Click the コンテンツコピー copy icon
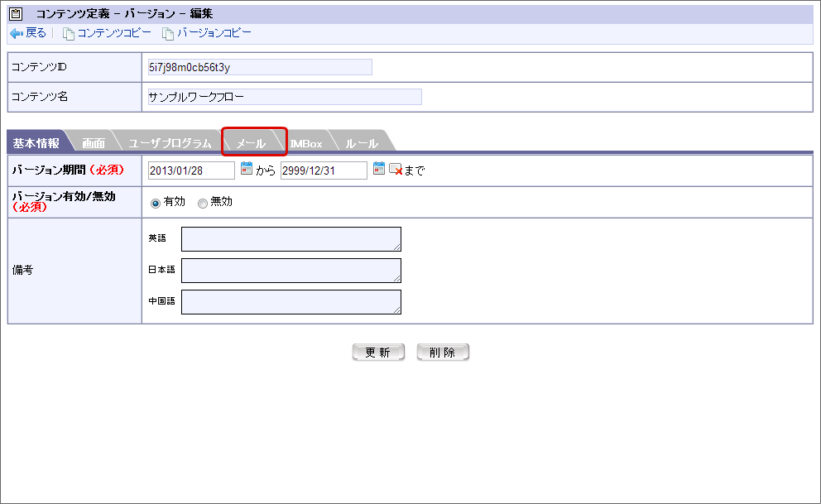The height and width of the screenshot is (504, 821). (69, 34)
